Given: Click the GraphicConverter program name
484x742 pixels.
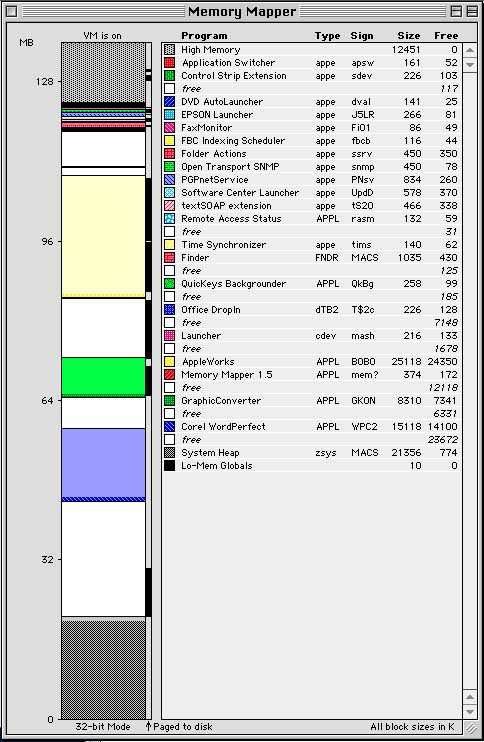Looking at the screenshot, I should 221,401.
